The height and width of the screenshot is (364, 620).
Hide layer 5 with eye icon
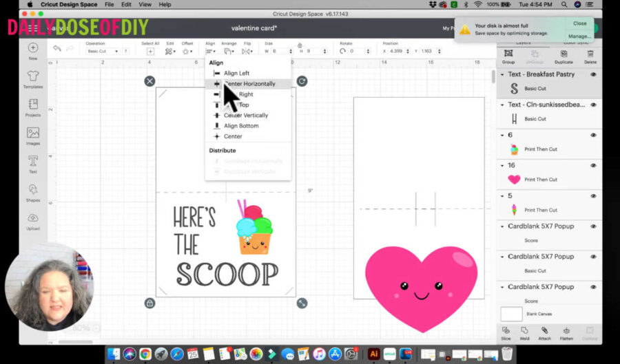[594, 196]
